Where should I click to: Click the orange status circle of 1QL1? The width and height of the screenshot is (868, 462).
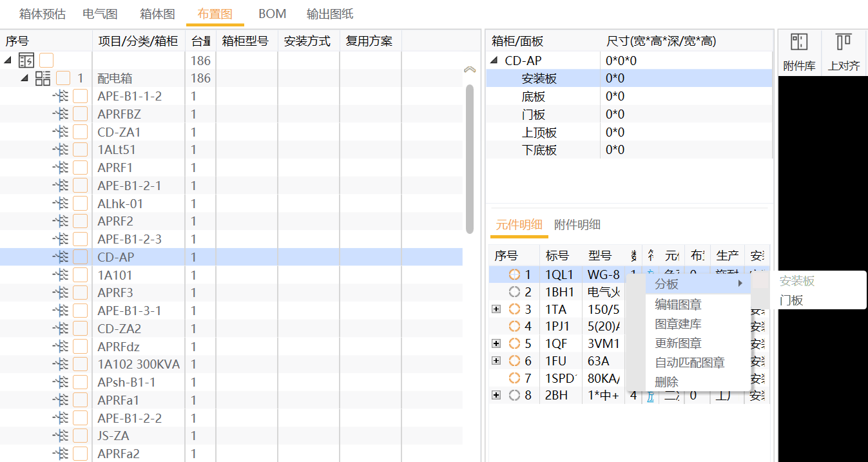pyautogui.click(x=514, y=274)
